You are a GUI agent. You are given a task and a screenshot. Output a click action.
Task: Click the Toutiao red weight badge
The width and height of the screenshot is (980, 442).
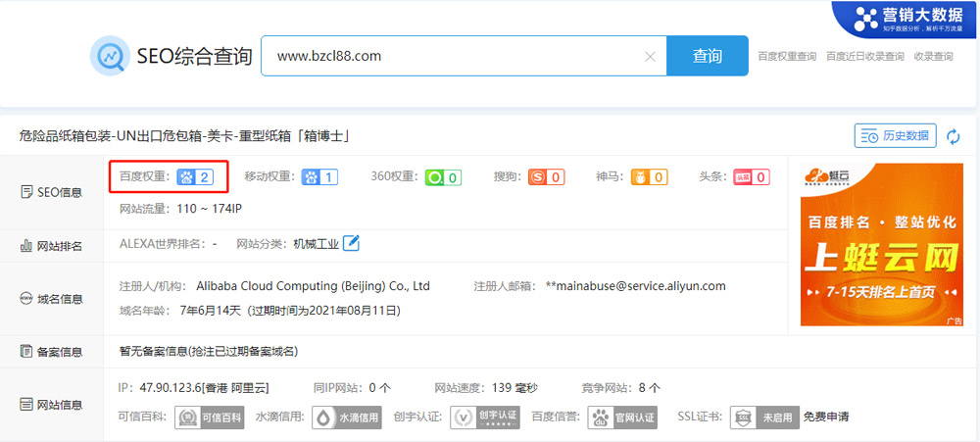[x=751, y=177]
